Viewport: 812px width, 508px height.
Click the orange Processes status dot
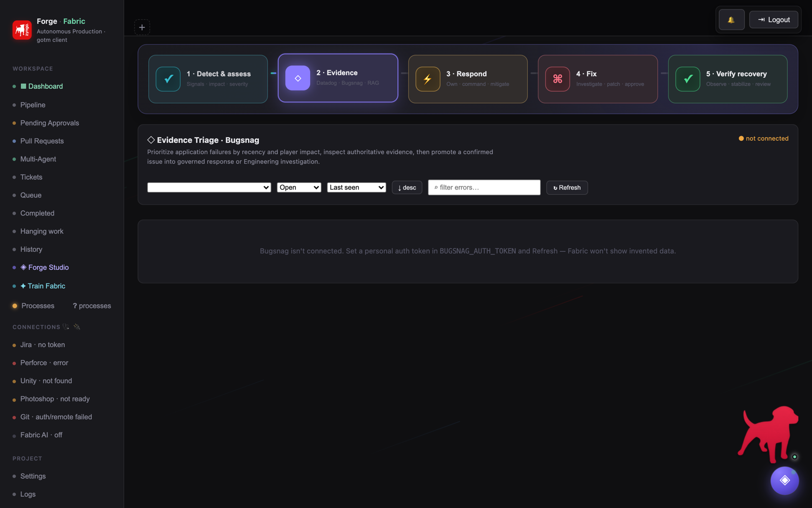[x=15, y=306]
